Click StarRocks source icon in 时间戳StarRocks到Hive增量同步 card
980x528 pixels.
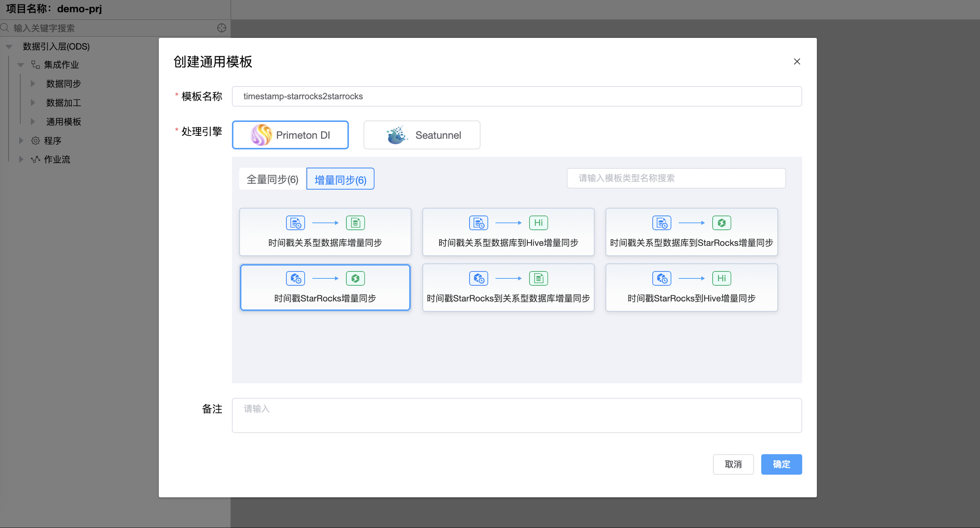pyautogui.click(x=661, y=279)
